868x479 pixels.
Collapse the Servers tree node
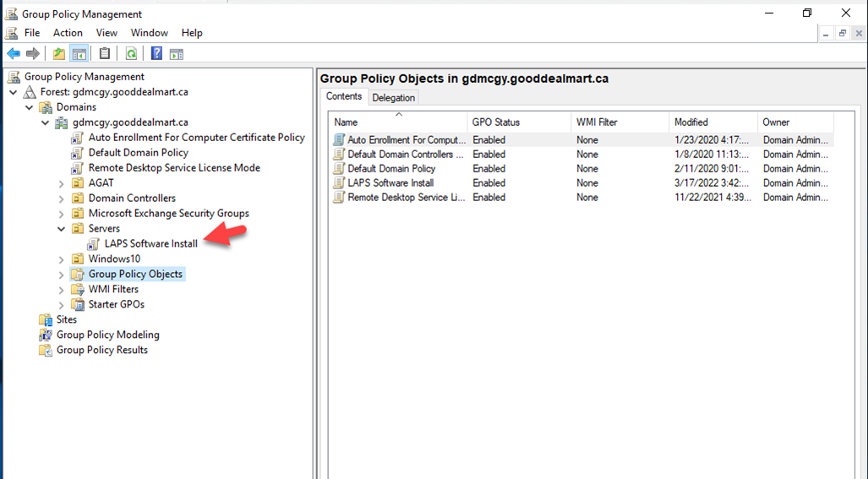[62, 229]
